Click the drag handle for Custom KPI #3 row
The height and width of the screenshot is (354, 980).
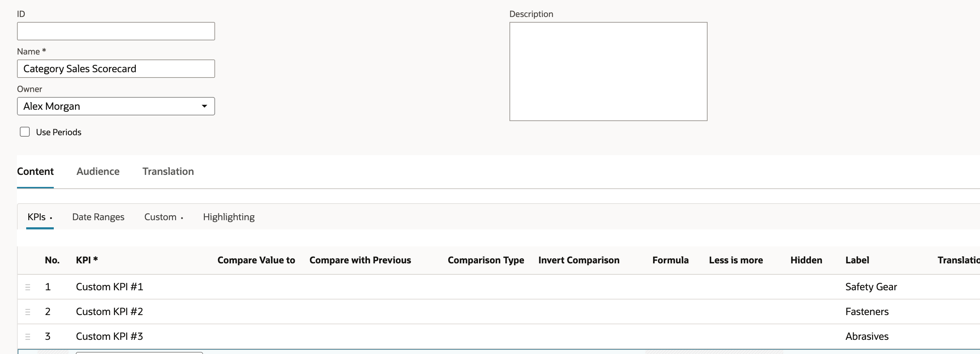pos(28,337)
